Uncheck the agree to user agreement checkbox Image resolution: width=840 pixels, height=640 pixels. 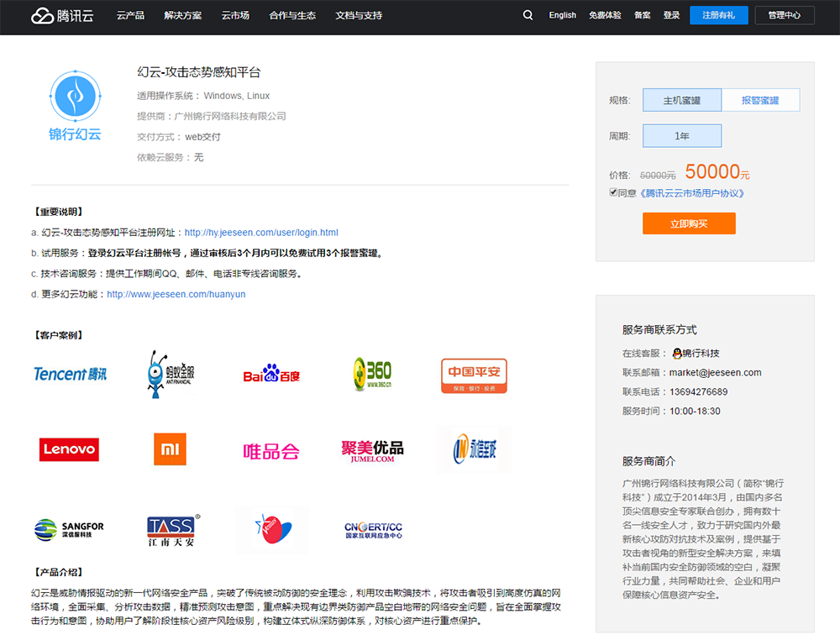(x=613, y=192)
